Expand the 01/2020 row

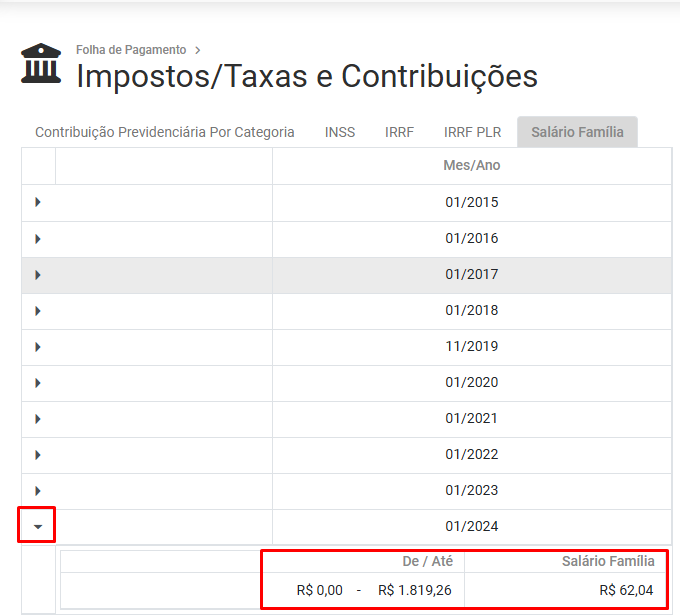[x=38, y=383]
